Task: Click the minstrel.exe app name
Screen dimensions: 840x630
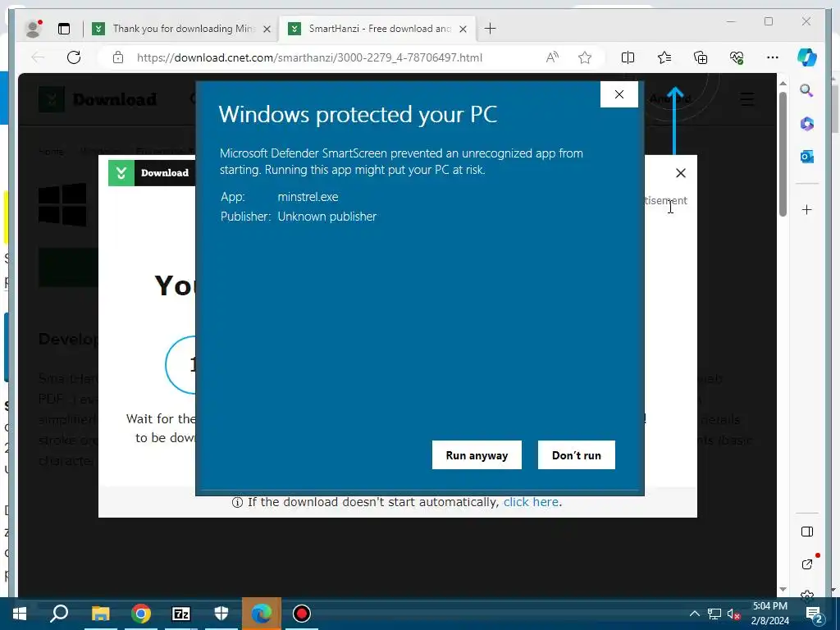Action: [308, 197]
